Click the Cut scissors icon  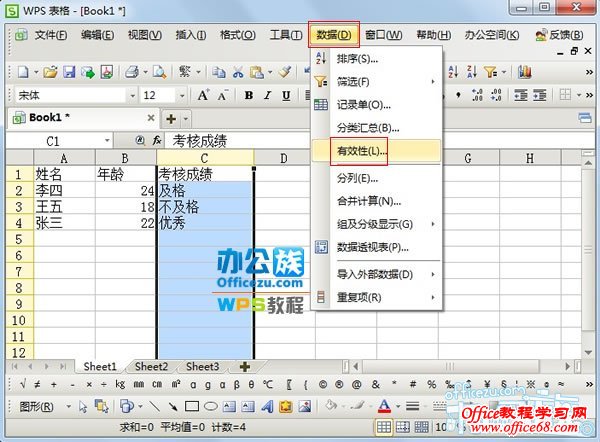pos(238,72)
